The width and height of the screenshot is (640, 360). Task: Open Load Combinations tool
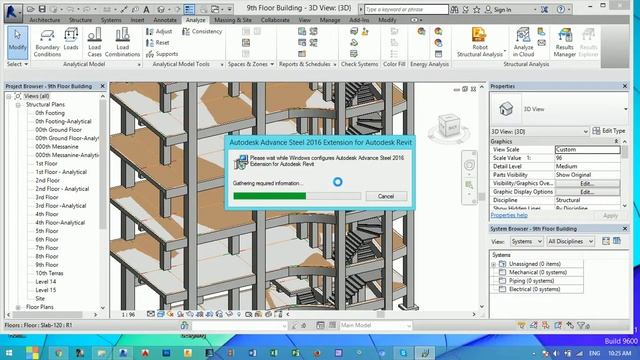click(122, 43)
